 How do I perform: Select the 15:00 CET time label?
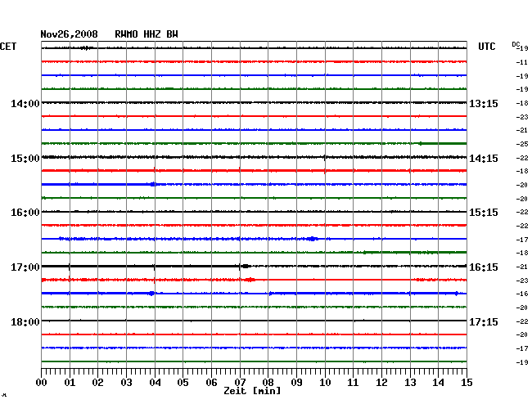25,159
